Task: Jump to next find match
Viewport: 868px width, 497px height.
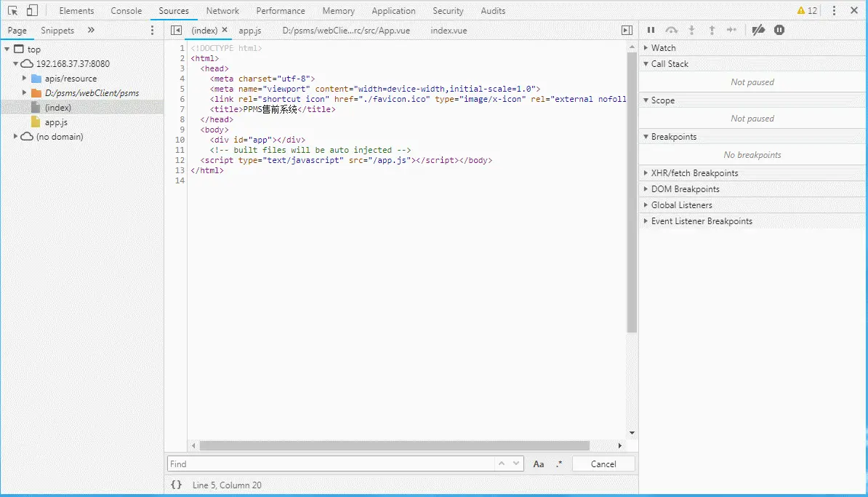Action: (516, 464)
